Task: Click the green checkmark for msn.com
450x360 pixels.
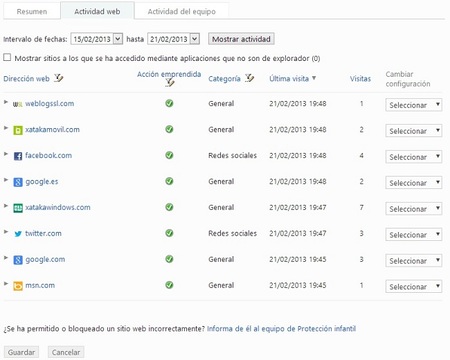Action: coord(169,285)
